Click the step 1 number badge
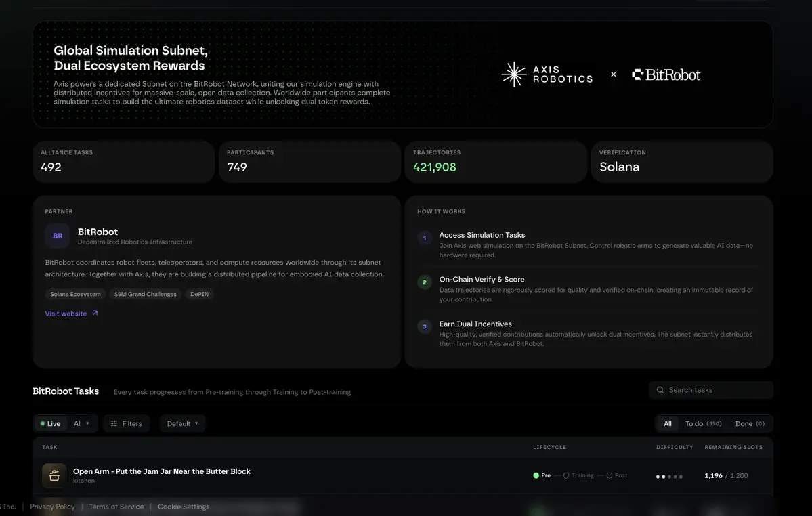Viewport: 812px width, 516px height. coord(425,238)
